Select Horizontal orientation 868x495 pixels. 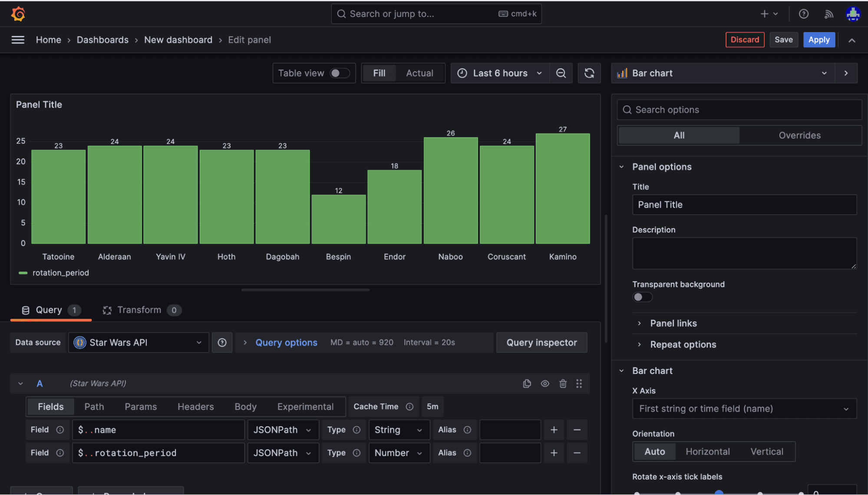[708, 451]
